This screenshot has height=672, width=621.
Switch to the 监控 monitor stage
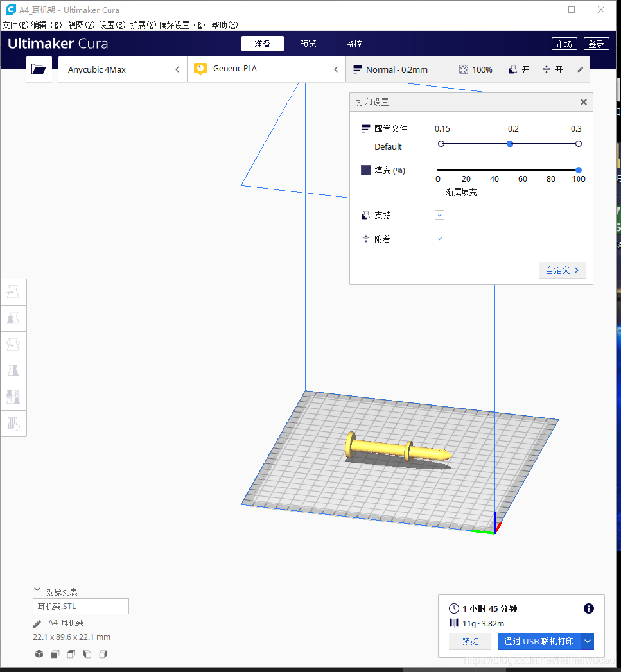pyautogui.click(x=354, y=44)
